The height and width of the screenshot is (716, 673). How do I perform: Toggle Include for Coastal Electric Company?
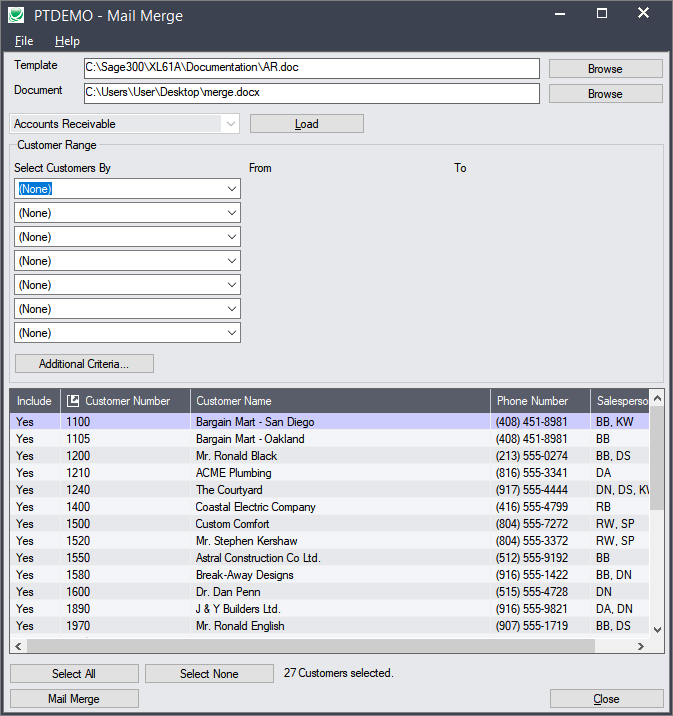click(25, 507)
